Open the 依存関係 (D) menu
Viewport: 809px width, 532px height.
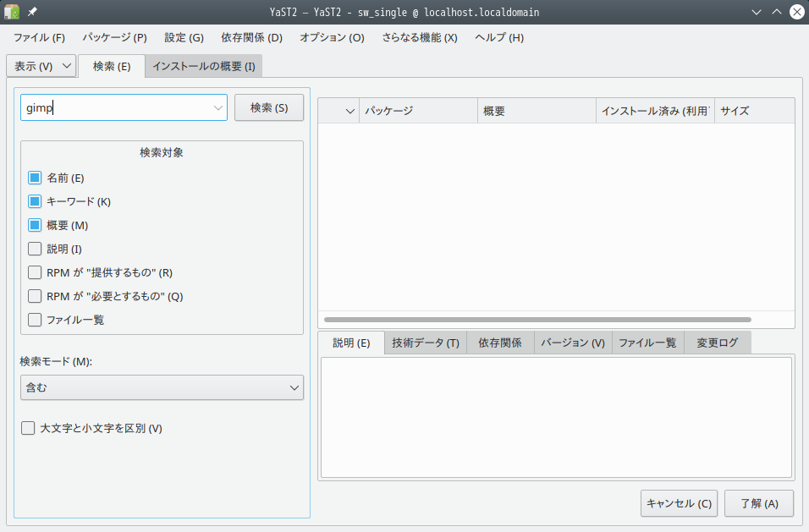[x=252, y=37]
